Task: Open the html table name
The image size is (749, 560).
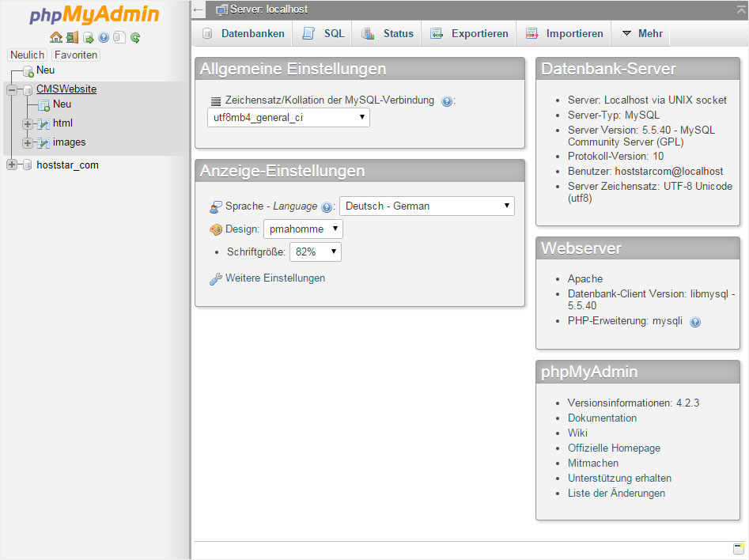Action: (x=62, y=123)
